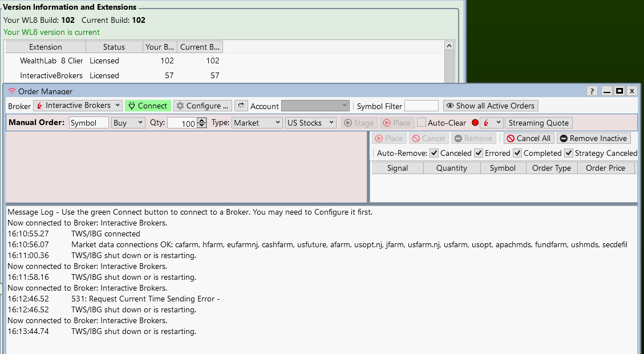Open the order Type Market dropdown
This screenshot has height=354, width=644.
(257, 123)
